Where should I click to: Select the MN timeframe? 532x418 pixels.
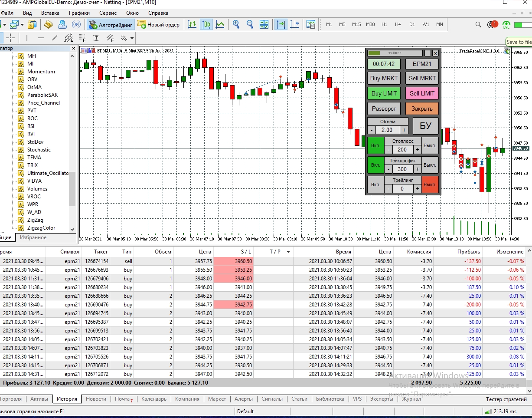coord(440,25)
